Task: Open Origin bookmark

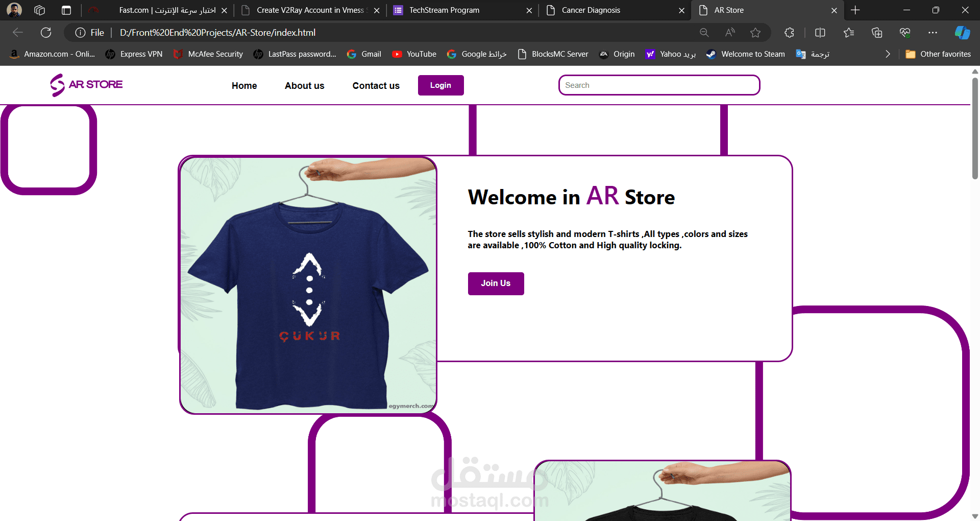Action: [617, 54]
